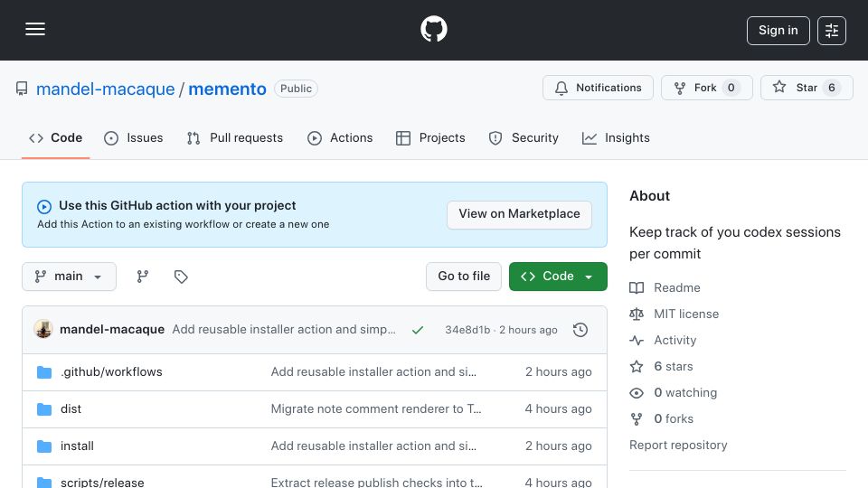Open commit history clock icon
The height and width of the screenshot is (488, 868).
(x=580, y=330)
